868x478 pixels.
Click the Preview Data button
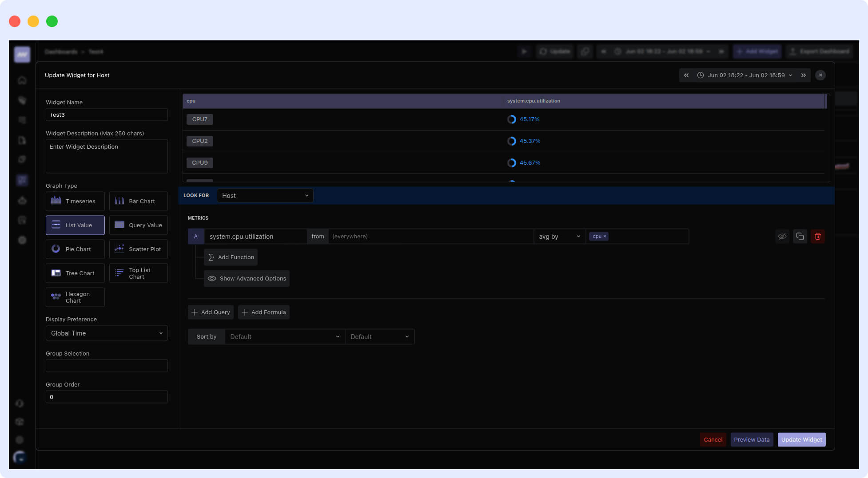pyautogui.click(x=751, y=440)
